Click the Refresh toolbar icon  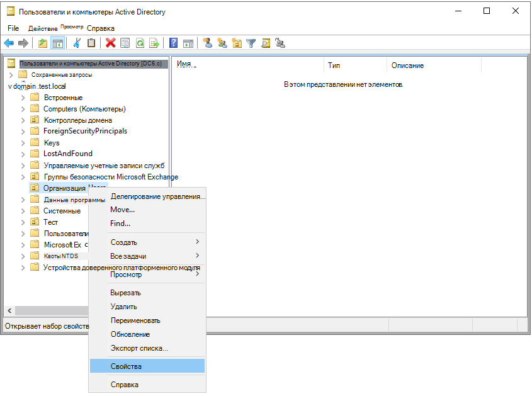pos(140,43)
